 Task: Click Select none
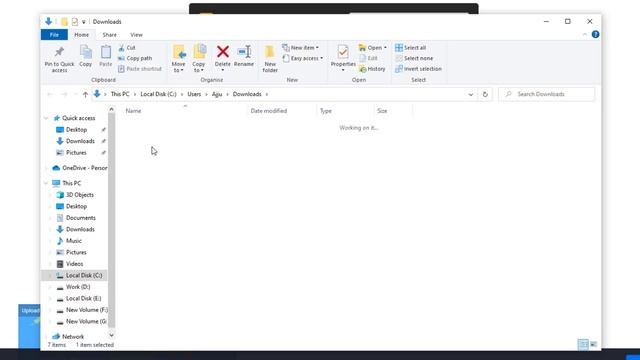[414, 58]
